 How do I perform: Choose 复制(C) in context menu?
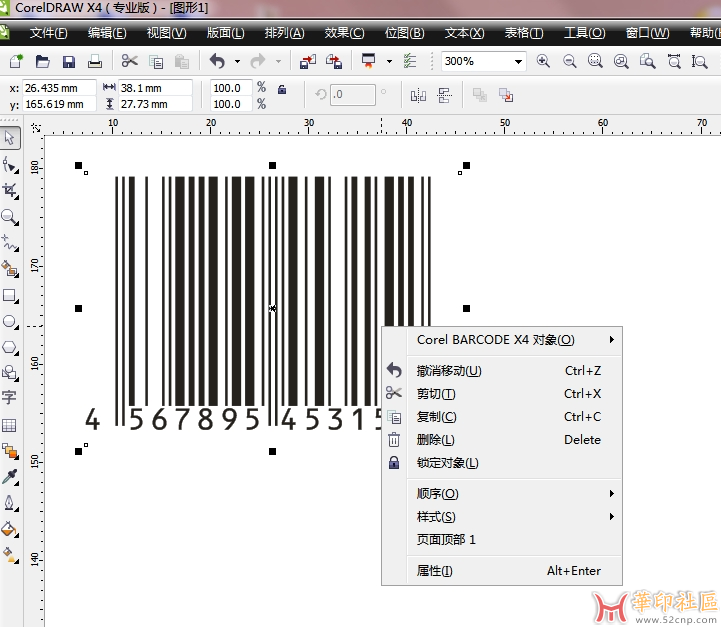tap(502, 416)
